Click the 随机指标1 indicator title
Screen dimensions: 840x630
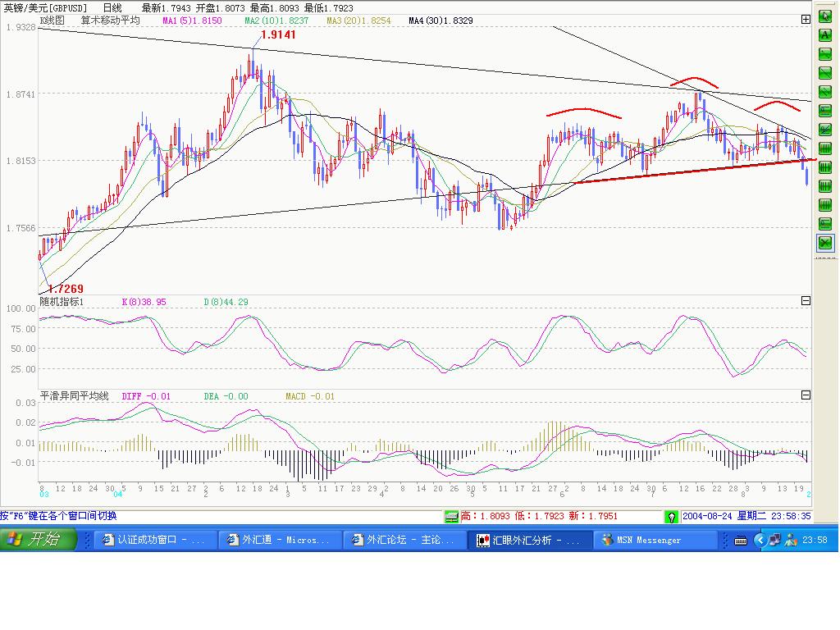point(62,302)
